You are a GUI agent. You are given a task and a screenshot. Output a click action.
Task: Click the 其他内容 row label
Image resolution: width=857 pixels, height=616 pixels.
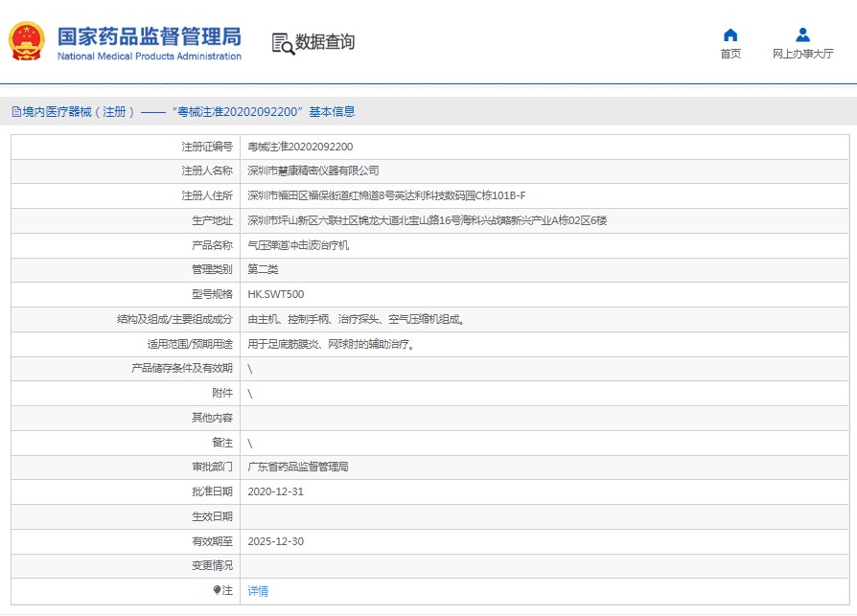pos(212,418)
